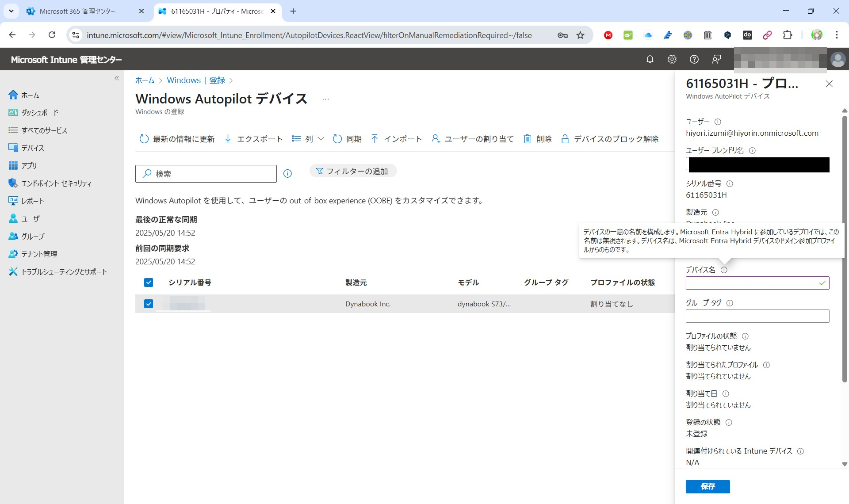Open the account avatar in header
Image resolution: width=849 pixels, height=504 pixels.
pyautogui.click(x=838, y=59)
